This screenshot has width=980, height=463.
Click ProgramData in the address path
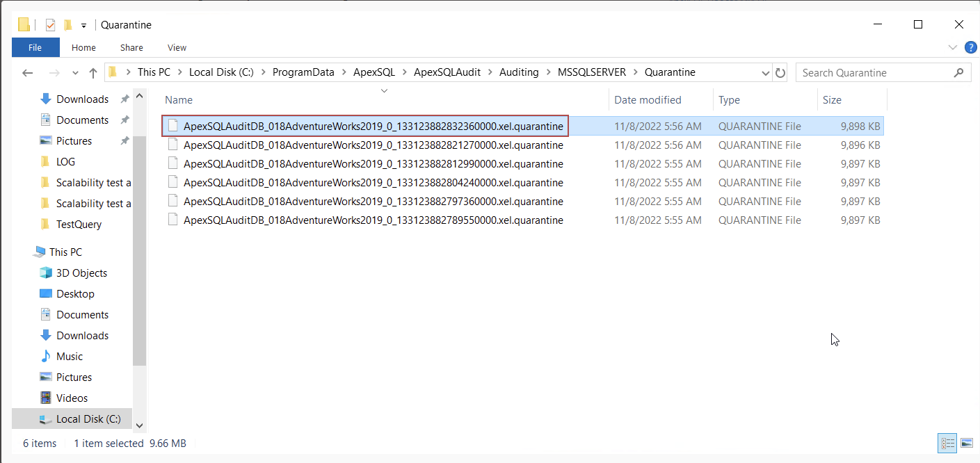303,72
